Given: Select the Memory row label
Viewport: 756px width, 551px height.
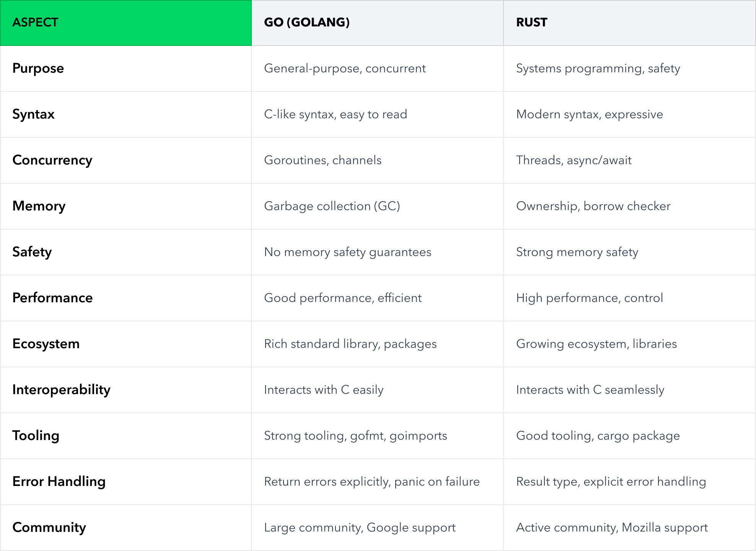Looking at the screenshot, I should coord(39,206).
